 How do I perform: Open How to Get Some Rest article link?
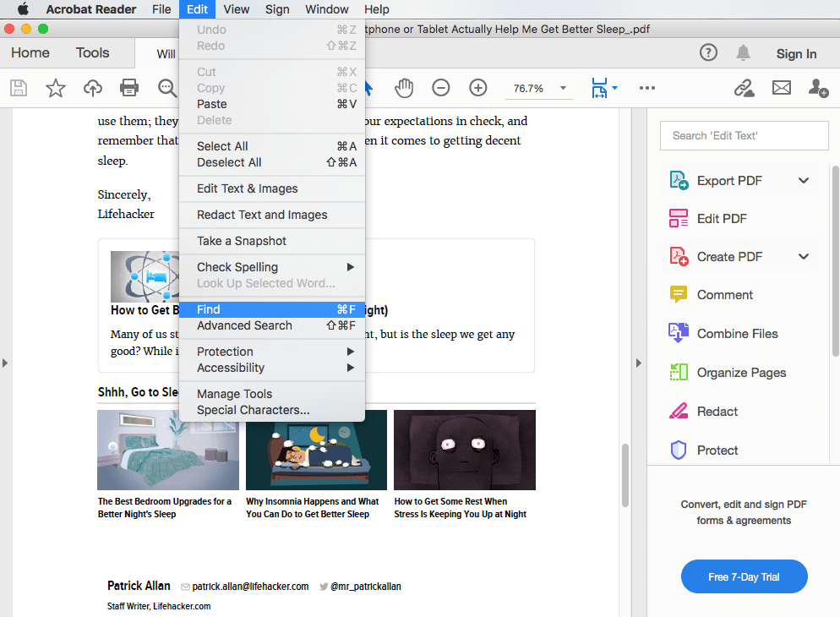(461, 507)
